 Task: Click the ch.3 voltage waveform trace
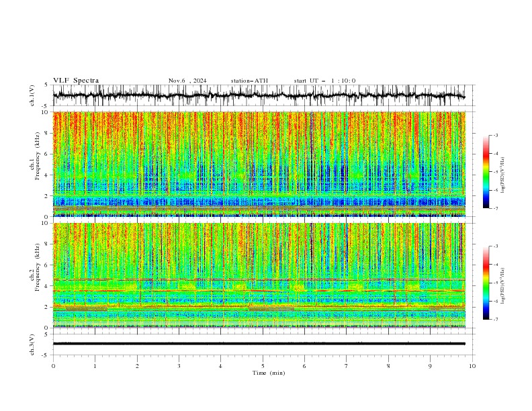click(259, 344)
